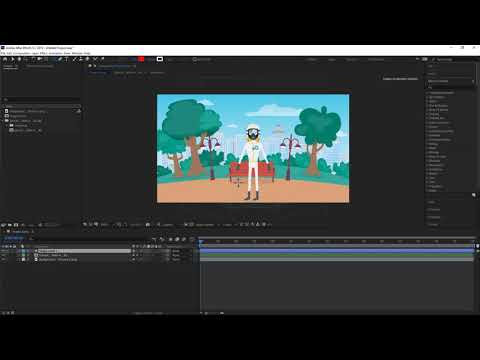Open the Active Camera view dropdown

pyautogui.click(x=206, y=225)
